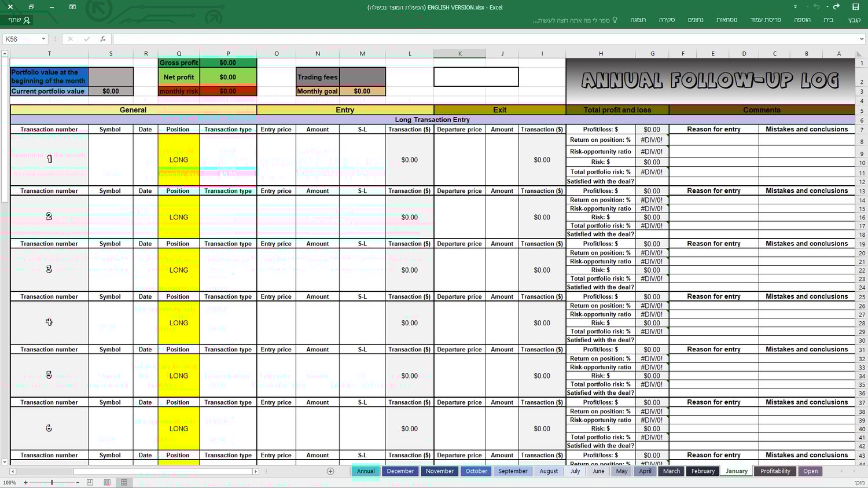Open the Profitability sheet tab
The image size is (868, 488).
[775, 471]
